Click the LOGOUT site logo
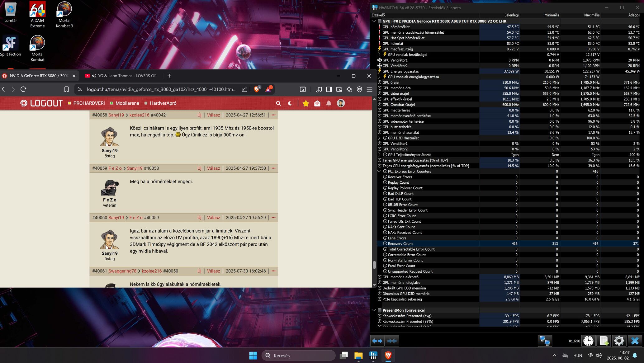This screenshot has height=363, width=644. 41,103
